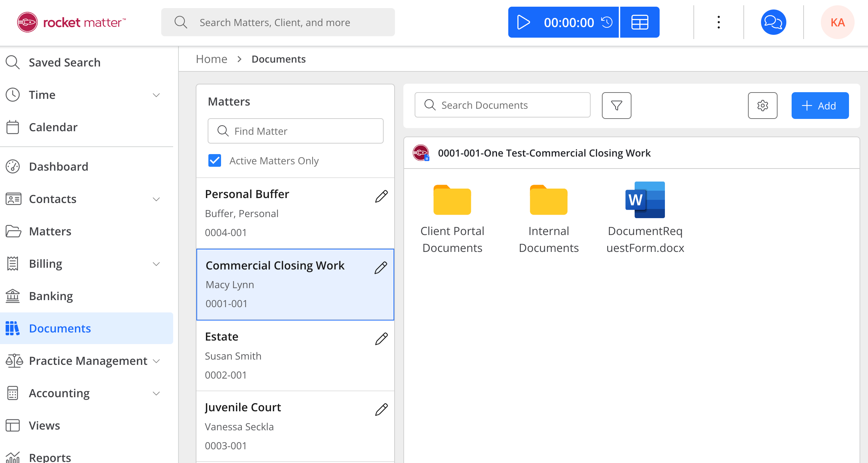This screenshot has width=868, height=463.
Task: Open the chat messages icon
Action: (773, 23)
